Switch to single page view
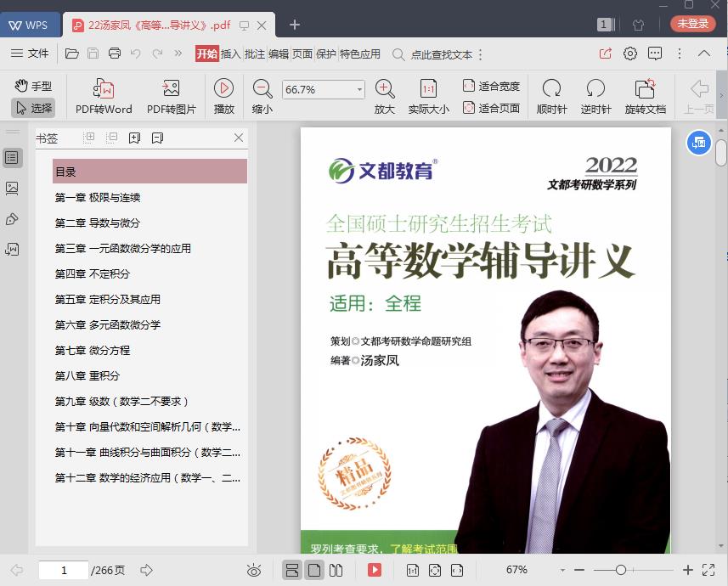 (314, 570)
